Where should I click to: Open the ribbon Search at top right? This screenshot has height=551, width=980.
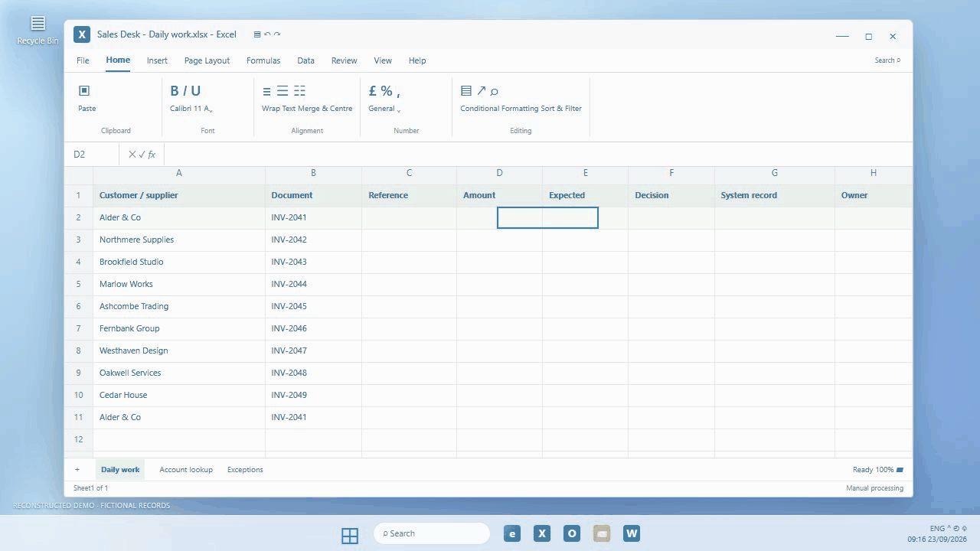coord(887,60)
